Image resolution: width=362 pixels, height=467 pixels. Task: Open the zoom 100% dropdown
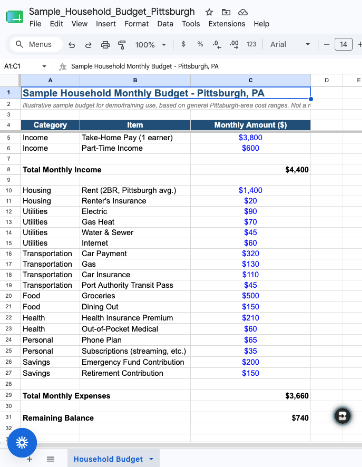click(x=150, y=45)
